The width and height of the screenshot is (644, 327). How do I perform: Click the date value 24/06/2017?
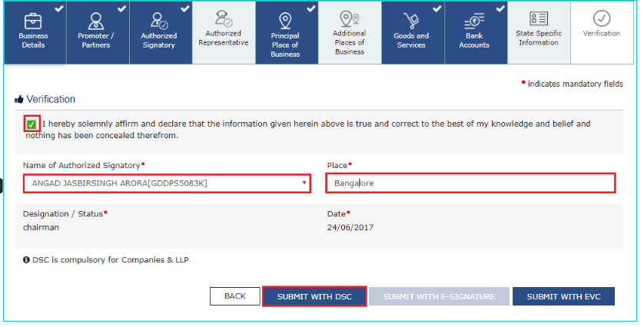coord(350,227)
